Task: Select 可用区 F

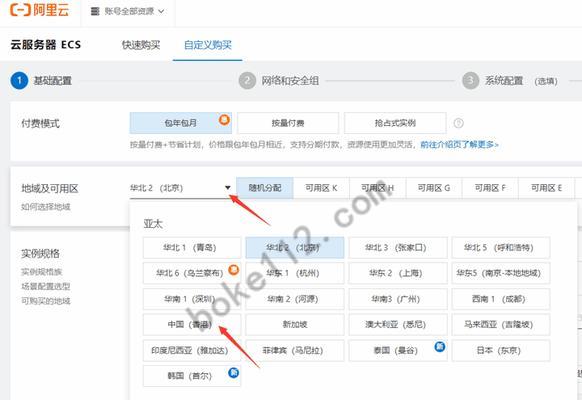Action: 490,188
